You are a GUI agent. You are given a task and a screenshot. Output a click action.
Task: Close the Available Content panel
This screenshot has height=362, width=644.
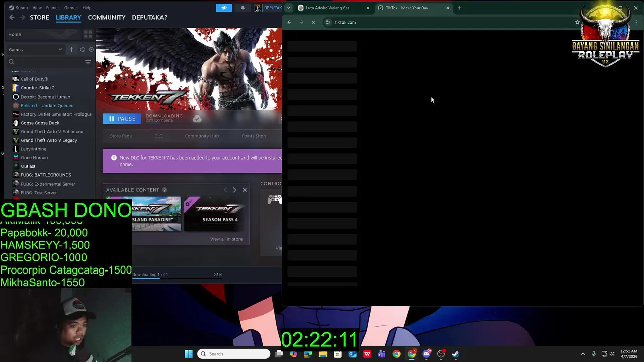(245, 190)
